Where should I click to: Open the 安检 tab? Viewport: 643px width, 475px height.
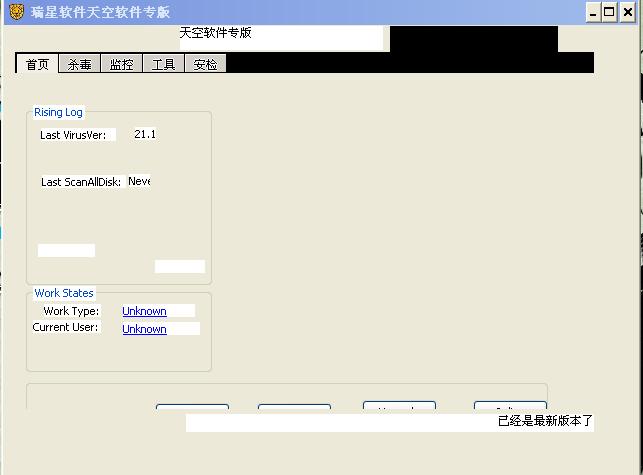205,64
